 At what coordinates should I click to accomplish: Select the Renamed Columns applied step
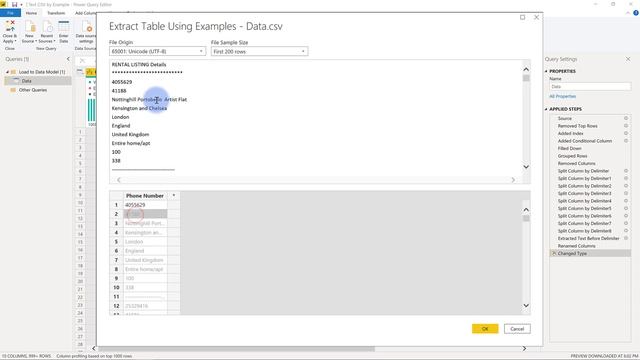point(576,246)
